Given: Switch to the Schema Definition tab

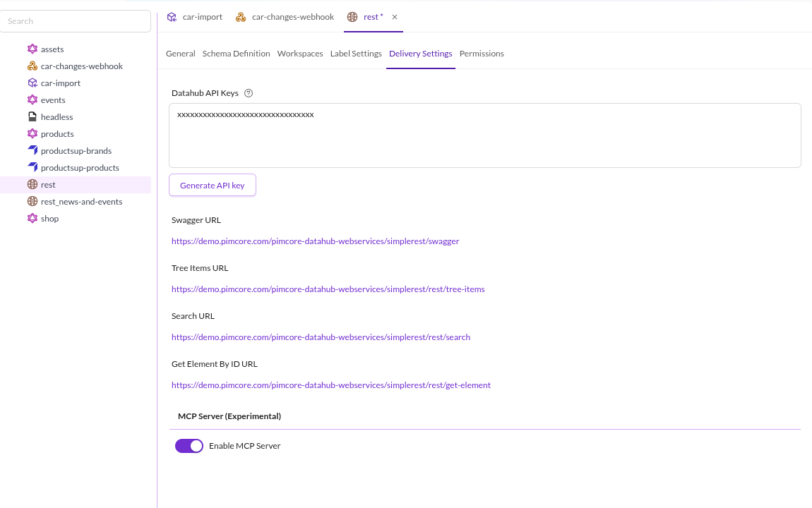Looking at the screenshot, I should pos(236,54).
